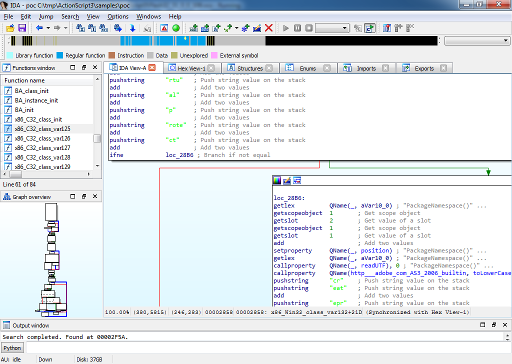Click position in setproperty line

point(375,251)
